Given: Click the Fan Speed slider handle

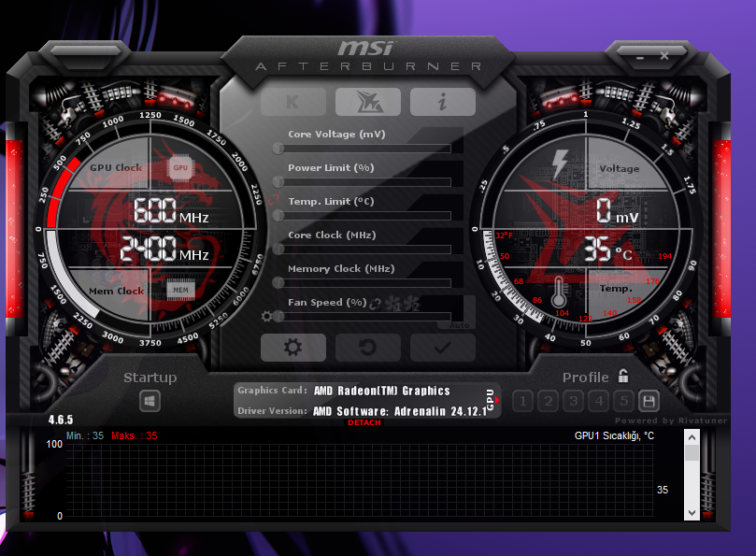Looking at the screenshot, I should click(x=278, y=317).
